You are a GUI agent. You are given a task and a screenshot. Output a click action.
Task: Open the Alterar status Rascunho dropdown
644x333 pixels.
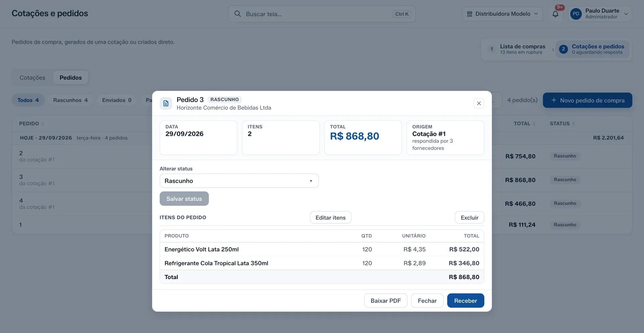click(x=239, y=181)
